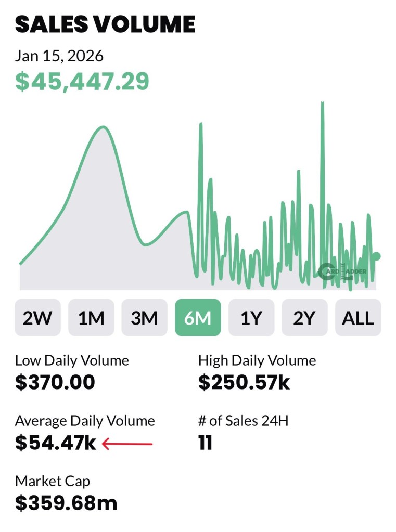Viewport: 396px width, 532px height.
Task: Click the green $45,447.29 amount
Action: tap(82, 82)
